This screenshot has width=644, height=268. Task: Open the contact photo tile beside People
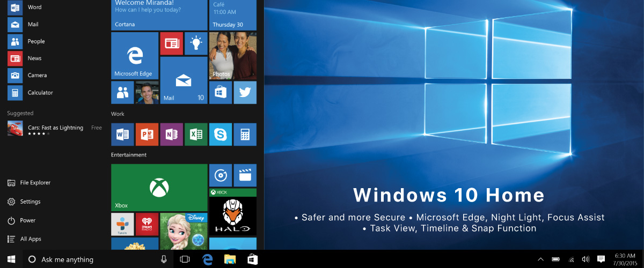(x=147, y=93)
